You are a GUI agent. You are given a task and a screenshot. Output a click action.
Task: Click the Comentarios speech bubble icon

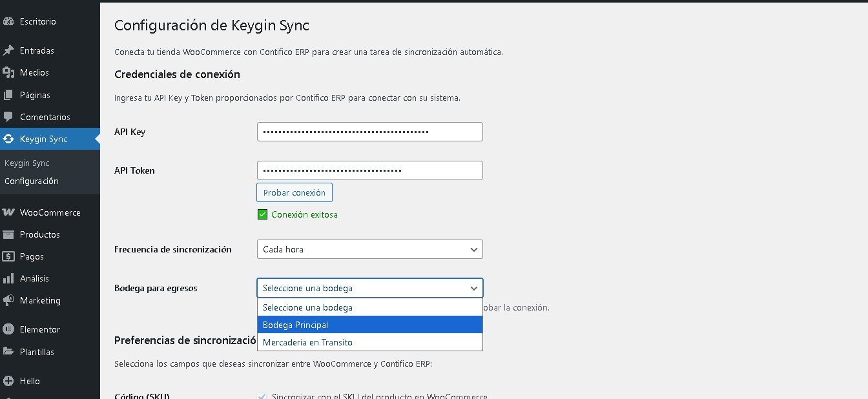pyautogui.click(x=8, y=117)
